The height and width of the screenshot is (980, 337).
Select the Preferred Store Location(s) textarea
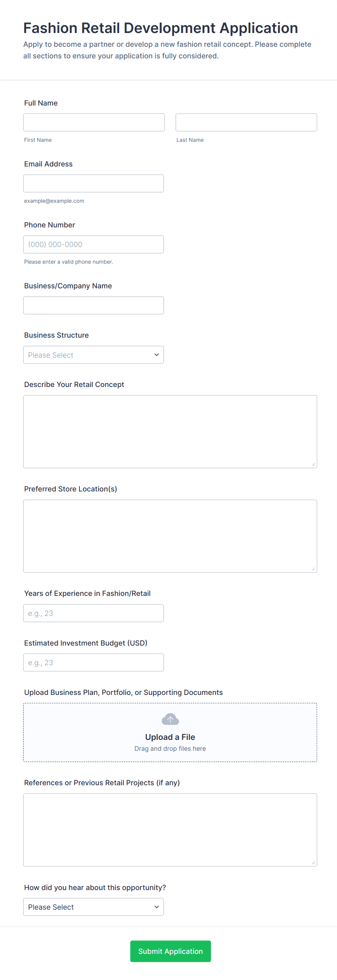[x=170, y=536]
